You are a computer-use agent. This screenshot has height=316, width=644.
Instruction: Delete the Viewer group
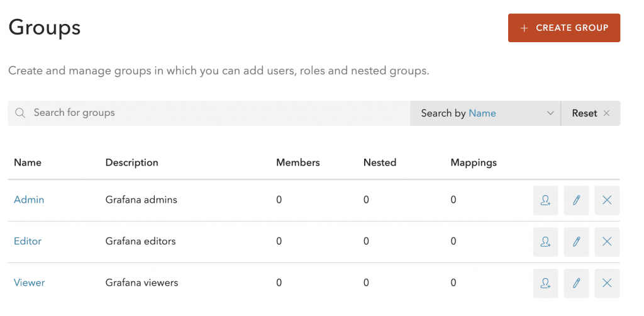click(607, 283)
